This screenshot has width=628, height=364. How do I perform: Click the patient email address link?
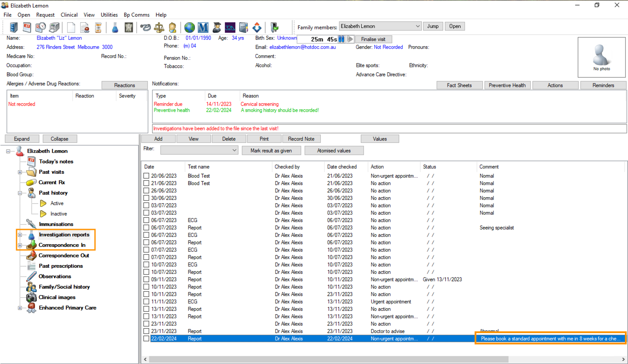pyautogui.click(x=302, y=47)
